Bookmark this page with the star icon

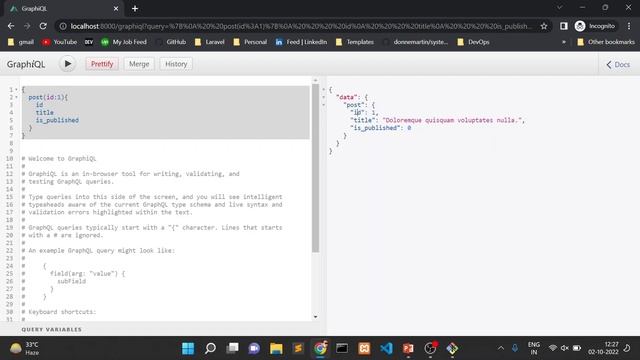coord(544,26)
